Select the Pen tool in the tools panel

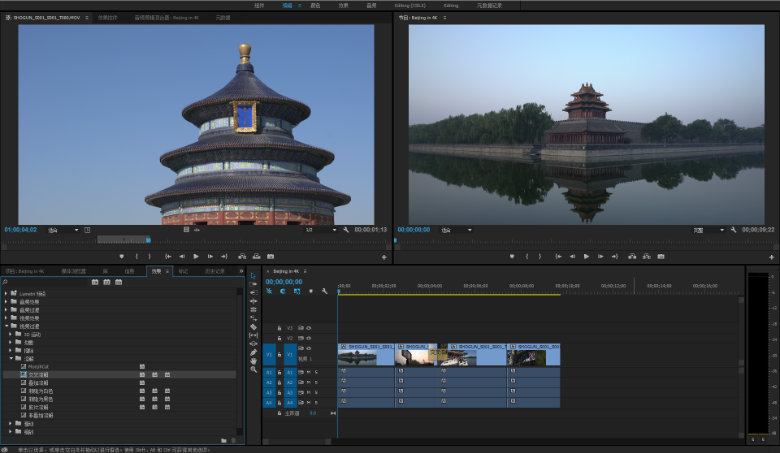pyautogui.click(x=253, y=352)
